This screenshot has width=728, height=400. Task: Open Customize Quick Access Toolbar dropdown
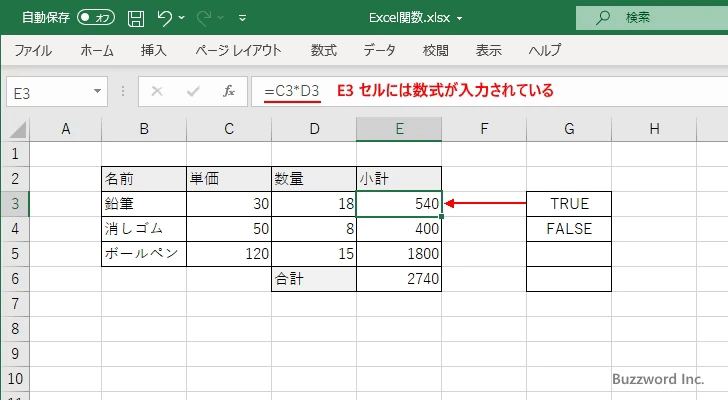point(242,18)
